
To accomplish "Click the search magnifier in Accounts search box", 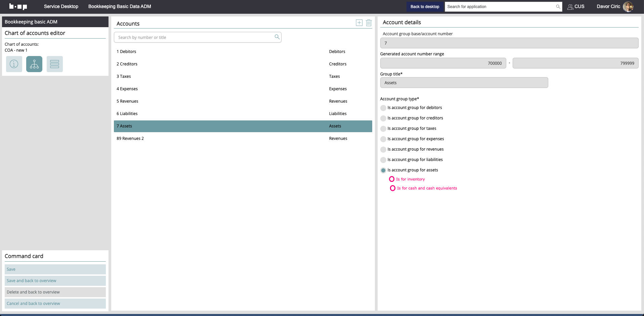I will click(277, 37).
